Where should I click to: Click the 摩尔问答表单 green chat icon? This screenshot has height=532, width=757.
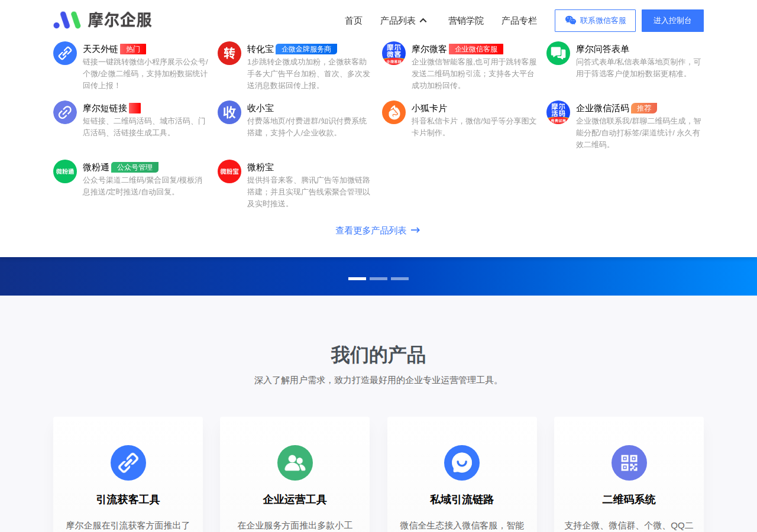[x=558, y=53]
